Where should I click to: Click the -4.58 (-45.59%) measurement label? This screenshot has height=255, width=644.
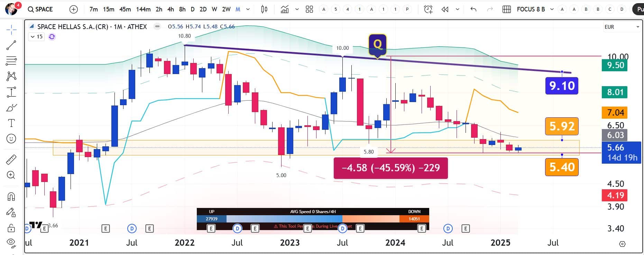point(390,168)
